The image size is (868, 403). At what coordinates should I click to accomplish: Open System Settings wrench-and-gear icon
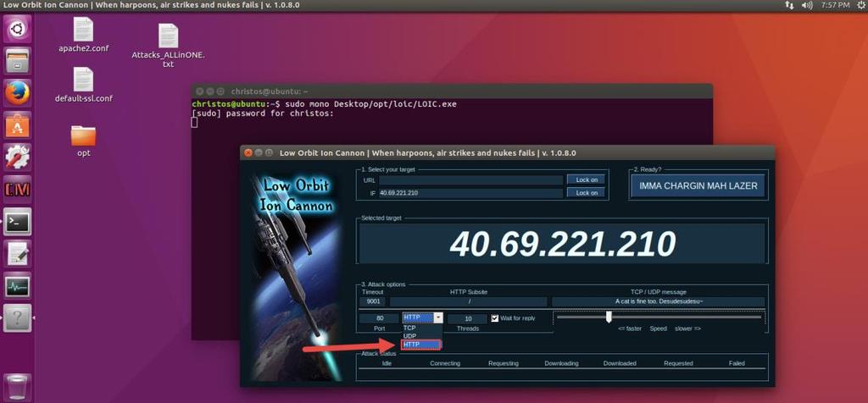tap(17, 157)
